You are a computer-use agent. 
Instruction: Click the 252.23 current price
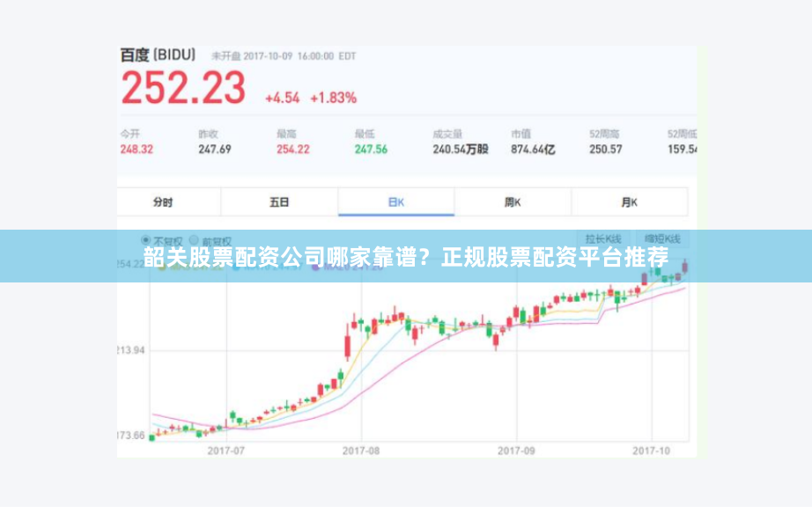[x=183, y=88]
